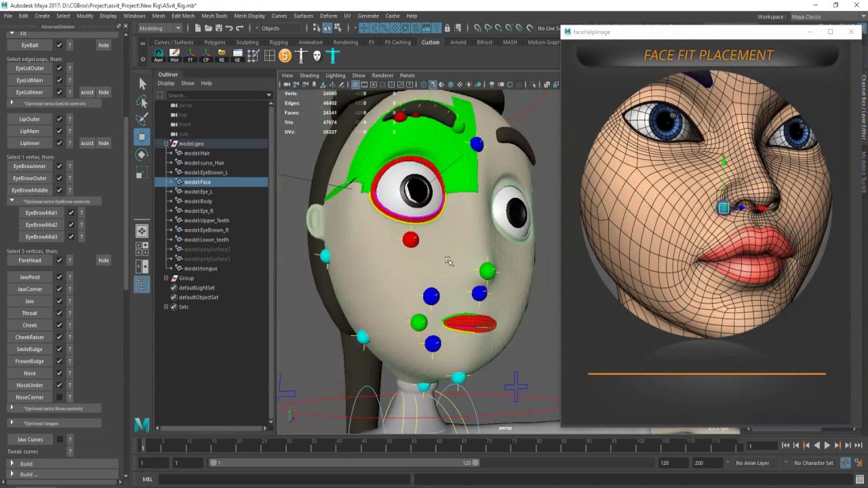Select the Paint Selection tool

point(142,119)
